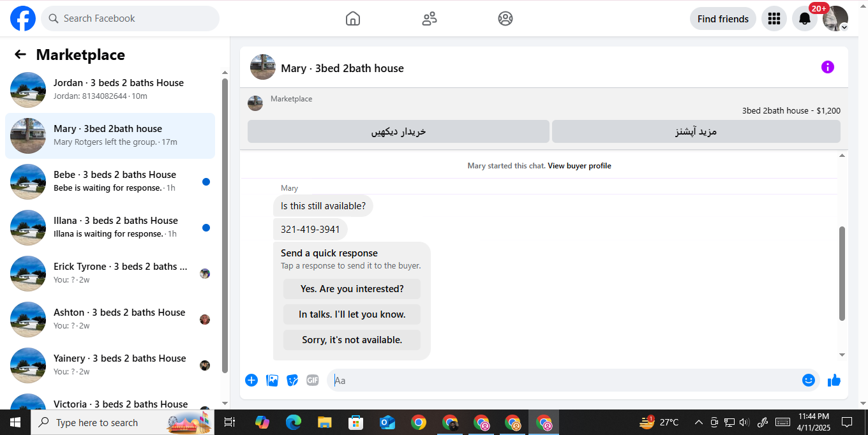
Task: Click the Search Facebook field
Action: 130,18
